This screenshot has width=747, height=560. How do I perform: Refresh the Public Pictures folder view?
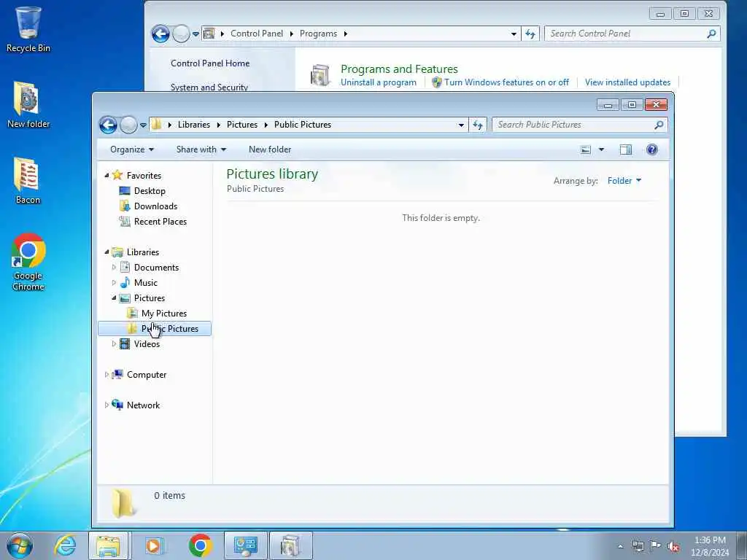click(x=477, y=125)
